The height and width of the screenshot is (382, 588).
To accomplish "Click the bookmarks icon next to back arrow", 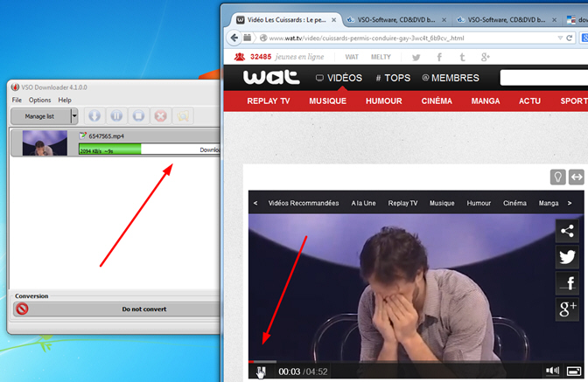I will pyautogui.click(x=247, y=38).
